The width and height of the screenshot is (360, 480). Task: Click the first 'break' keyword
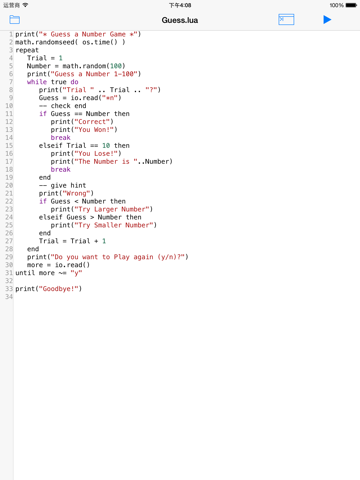point(61,138)
